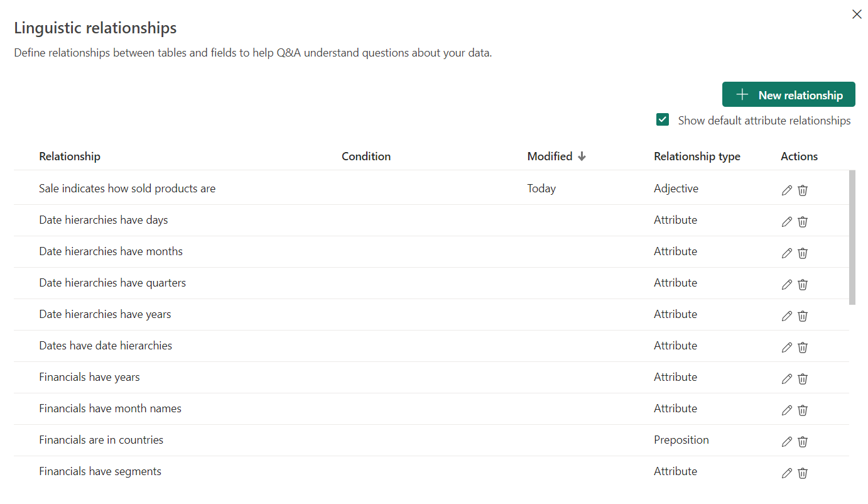Screen dimensions: 868x504
Task: Delete 'Date hierarchies have months' relationship
Action: [x=803, y=253]
